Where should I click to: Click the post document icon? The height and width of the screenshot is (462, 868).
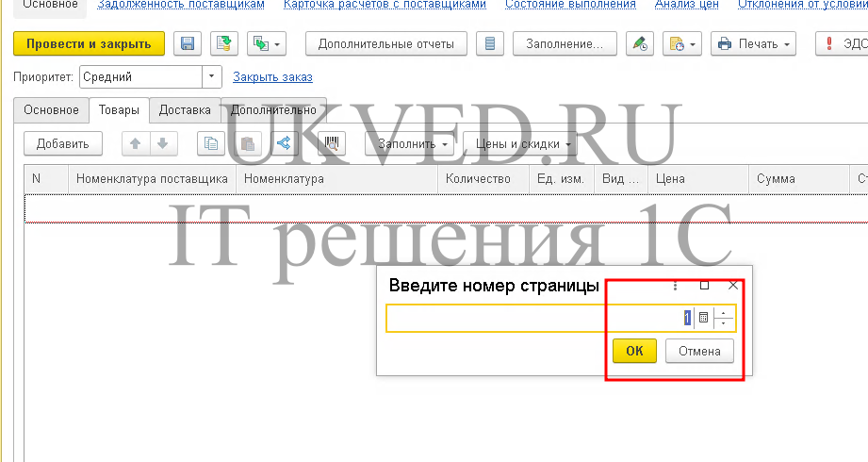(x=224, y=43)
